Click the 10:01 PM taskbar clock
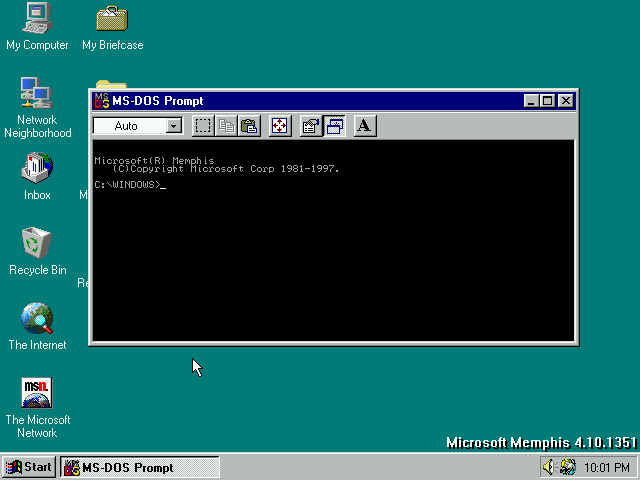This screenshot has width=640, height=480. click(x=607, y=467)
